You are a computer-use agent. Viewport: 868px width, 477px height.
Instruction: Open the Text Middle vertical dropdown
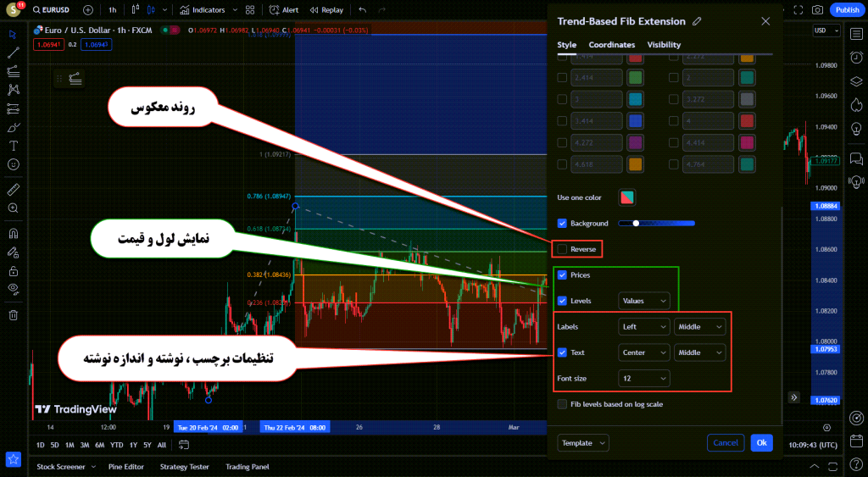(x=699, y=352)
